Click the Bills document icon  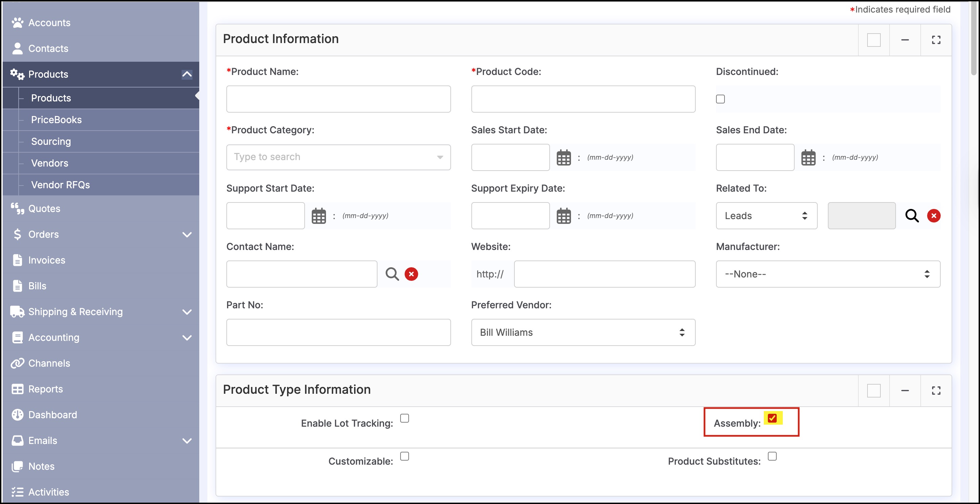(x=17, y=286)
